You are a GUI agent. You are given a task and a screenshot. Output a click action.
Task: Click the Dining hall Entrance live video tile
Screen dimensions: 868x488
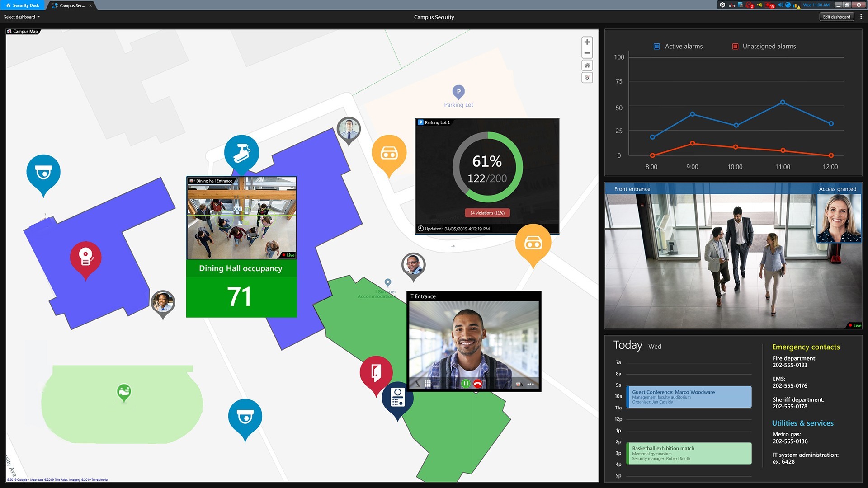[242, 218]
